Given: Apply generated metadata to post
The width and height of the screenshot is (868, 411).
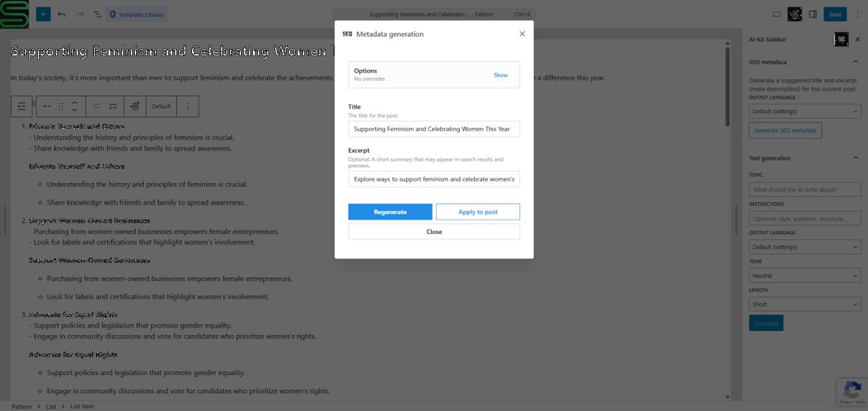Looking at the screenshot, I should pyautogui.click(x=478, y=212).
